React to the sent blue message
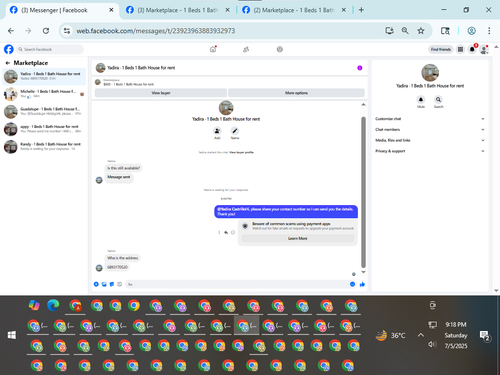This screenshot has width=500, height=375. point(233,232)
